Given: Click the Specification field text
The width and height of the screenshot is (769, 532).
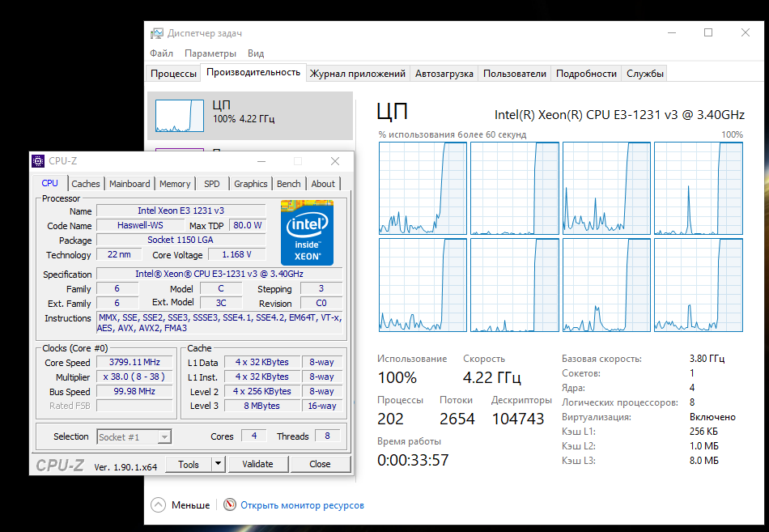Looking at the screenshot, I should 219,274.
